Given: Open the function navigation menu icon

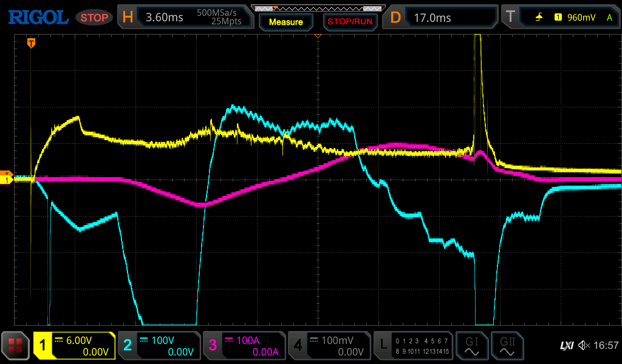Looking at the screenshot, I should (16, 346).
